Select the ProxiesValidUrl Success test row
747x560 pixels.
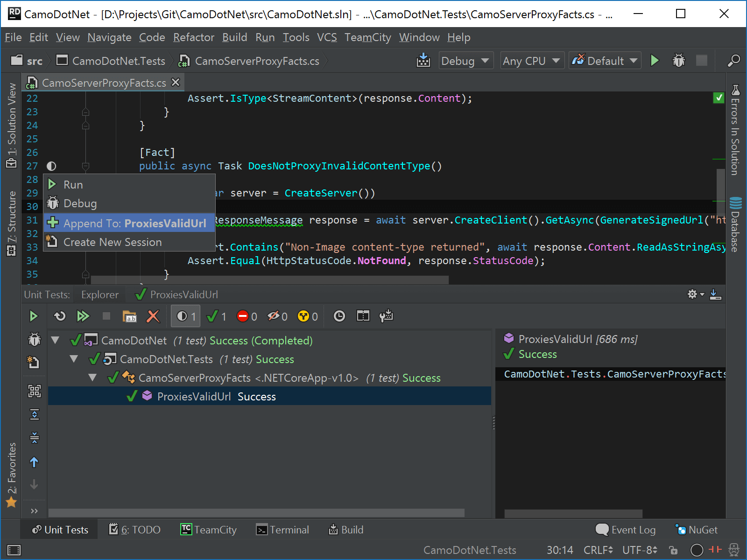point(269,396)
